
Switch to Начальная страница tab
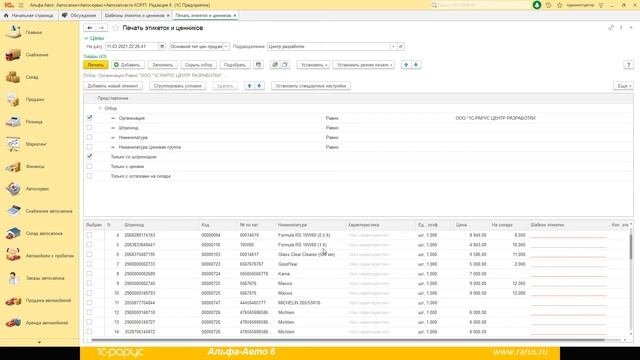tap(29, 15)
